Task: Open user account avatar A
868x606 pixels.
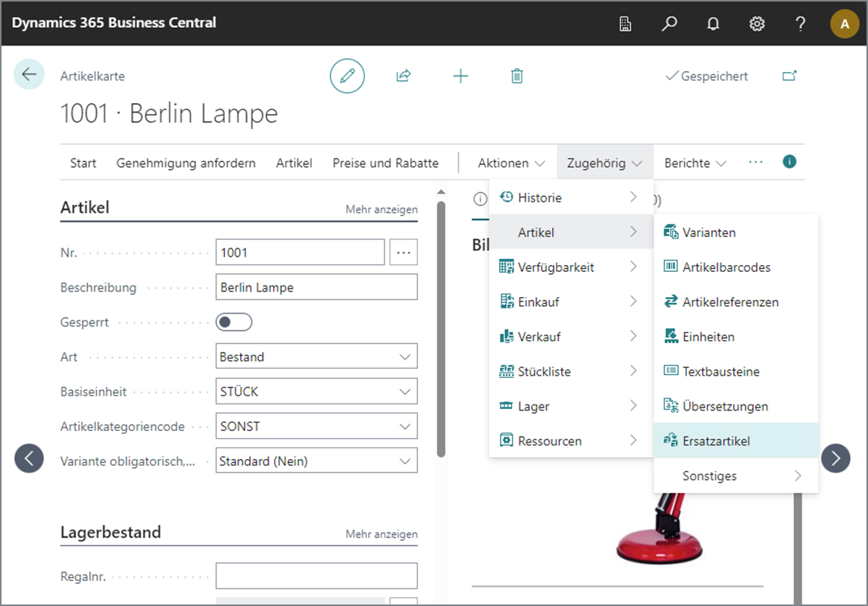Action: pos(845,23)
